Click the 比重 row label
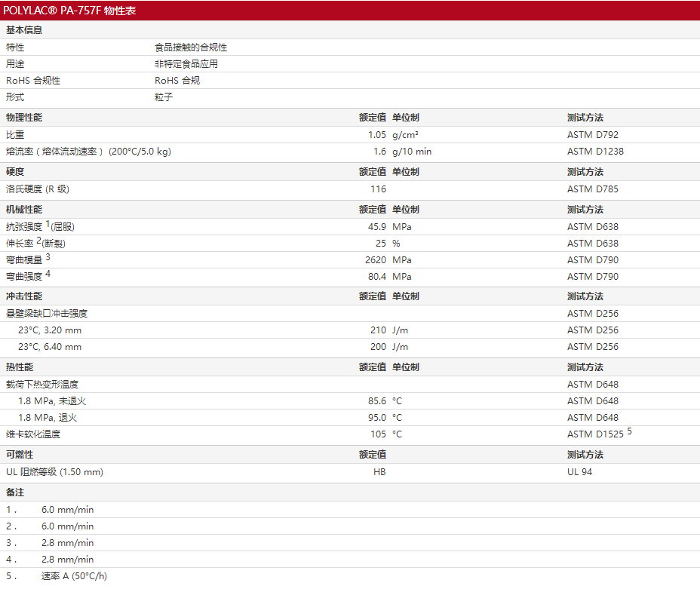 pyautogui.click(x=15, y=135)
